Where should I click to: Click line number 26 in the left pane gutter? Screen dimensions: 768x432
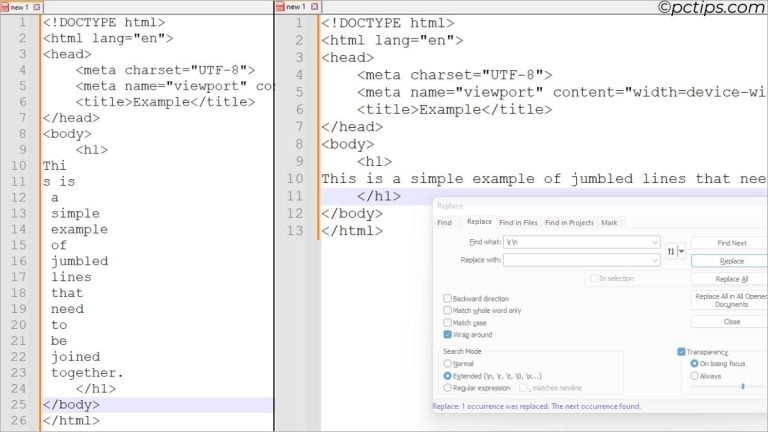click(19, 421)
